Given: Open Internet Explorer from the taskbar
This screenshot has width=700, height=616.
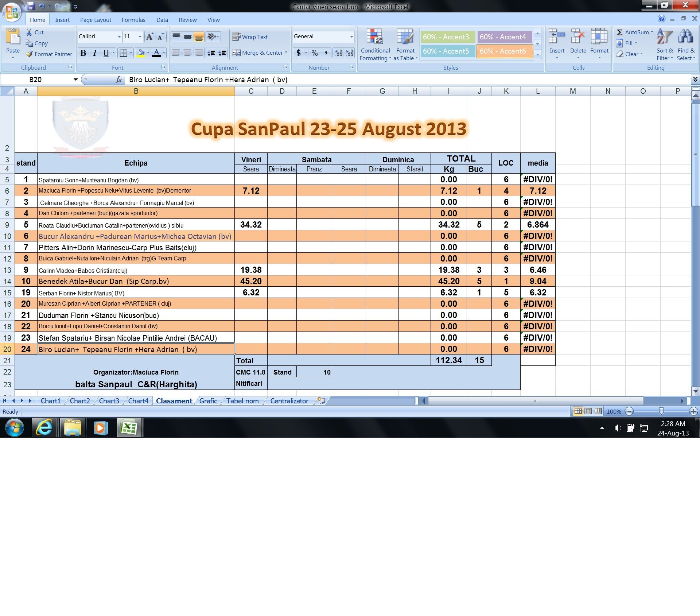Looking at the screenshot, I should click(x=44, y=427).
